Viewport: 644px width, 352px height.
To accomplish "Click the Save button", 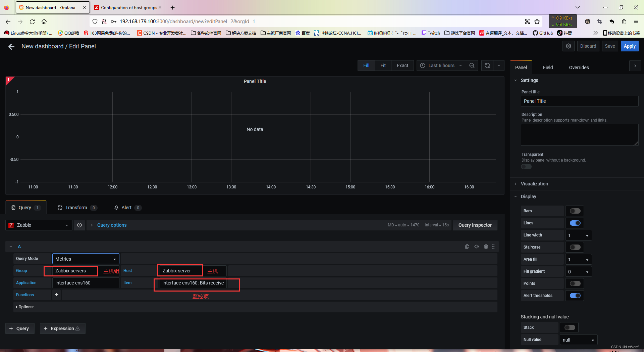I will coord(609,46).
